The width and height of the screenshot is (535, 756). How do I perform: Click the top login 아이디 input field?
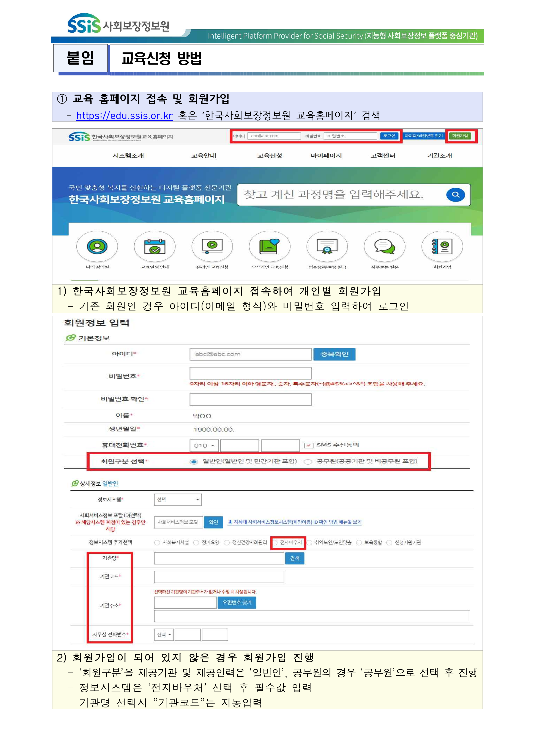(x=274, y=136)
